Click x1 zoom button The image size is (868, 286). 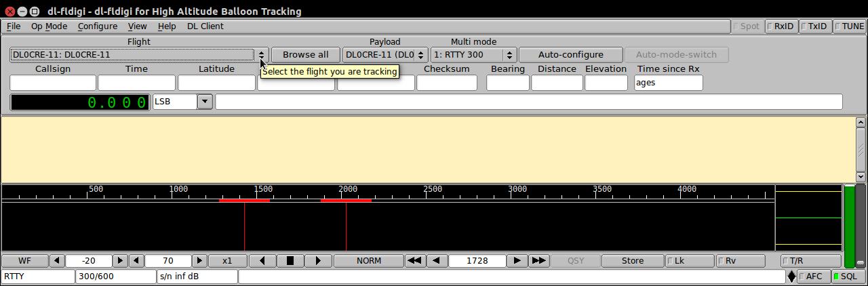[x=227, y=260]
